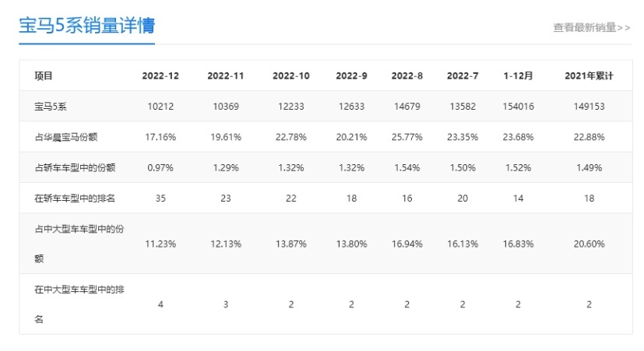Viewport: 644px width, 351px height.
Task: Click the 在轿车车型中的排名 row label
Action: click(75, 198)
